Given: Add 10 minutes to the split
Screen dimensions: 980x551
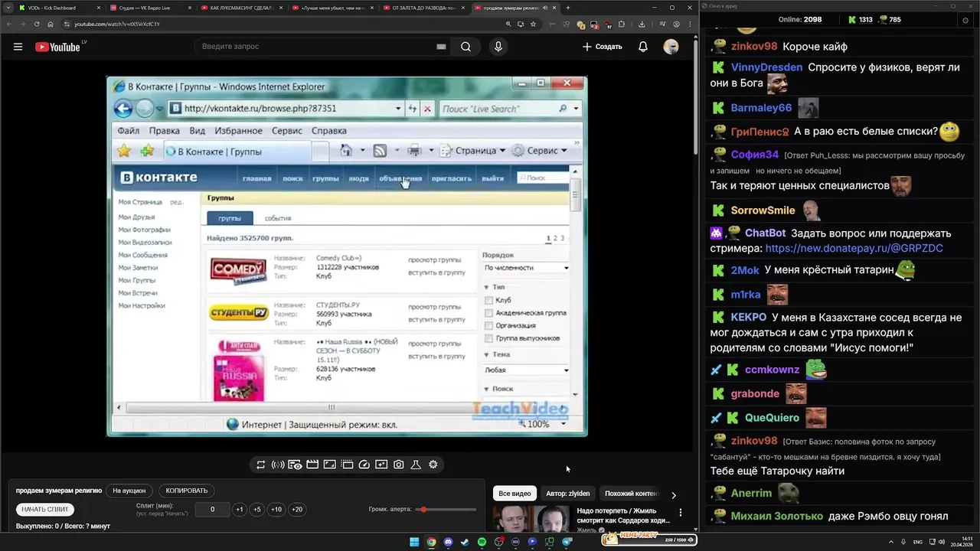Looking at the screenshot, I should (276, 510).
